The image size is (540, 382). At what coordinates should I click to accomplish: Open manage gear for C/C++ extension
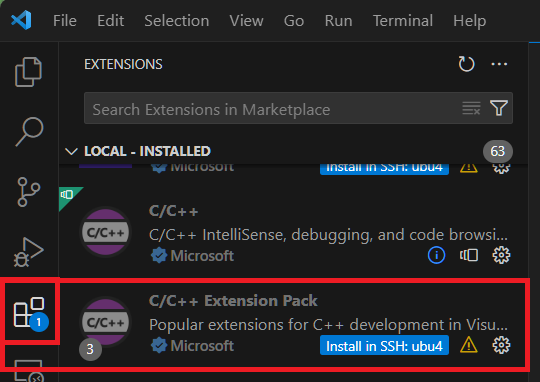pos(501,255)
